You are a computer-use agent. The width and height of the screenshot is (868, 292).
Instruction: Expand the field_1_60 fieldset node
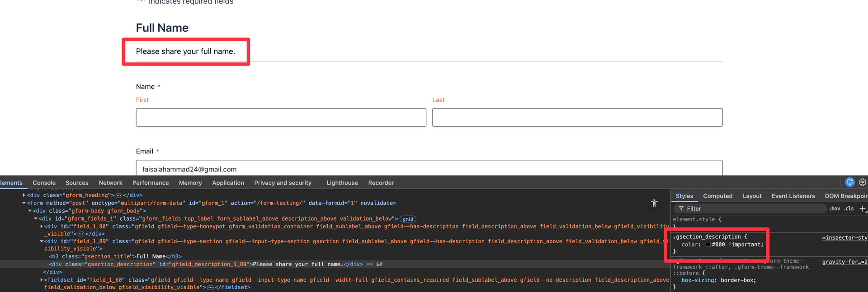coord(42,280)
